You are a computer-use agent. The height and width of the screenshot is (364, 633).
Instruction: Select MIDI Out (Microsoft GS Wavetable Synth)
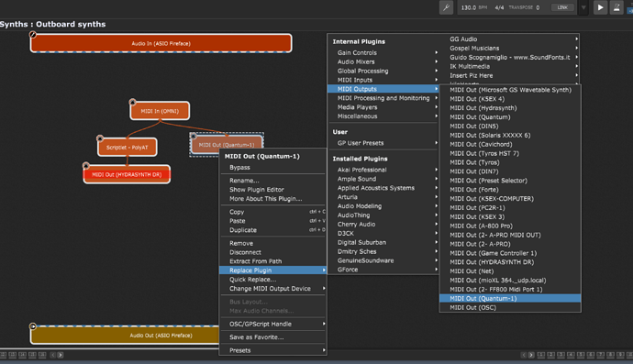(x=510, y=90)
